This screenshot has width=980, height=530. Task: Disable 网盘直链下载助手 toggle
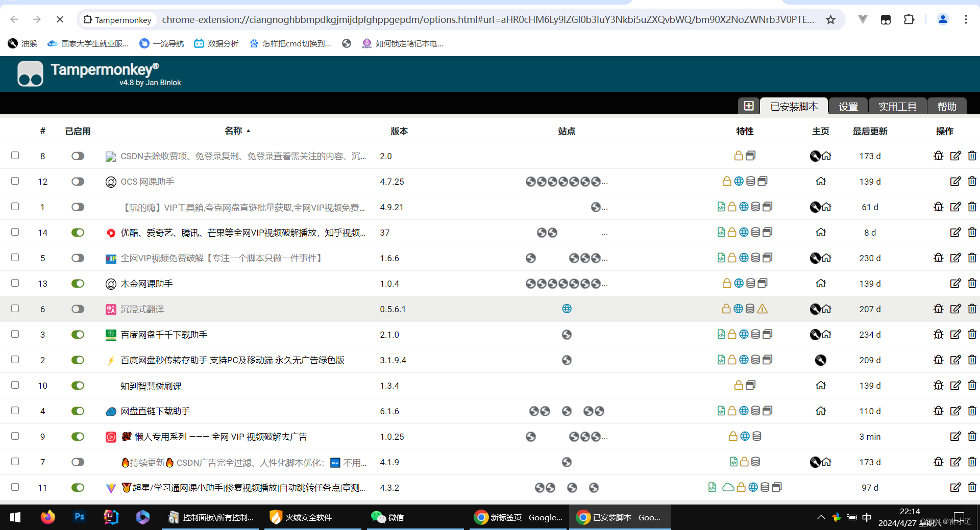click(78, 411)
